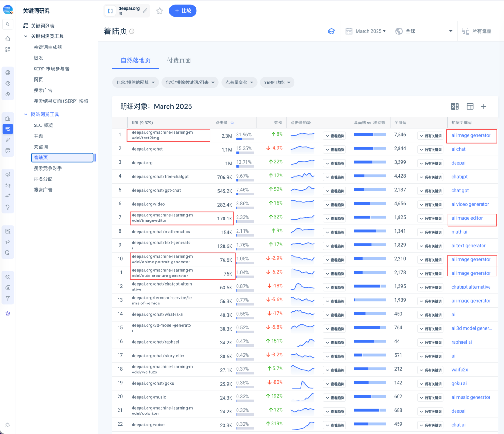Open the 关键词列表 list icon item
The width and height of the screenshot is (504, 434).
pyautogui.click(x=39, y=26)
